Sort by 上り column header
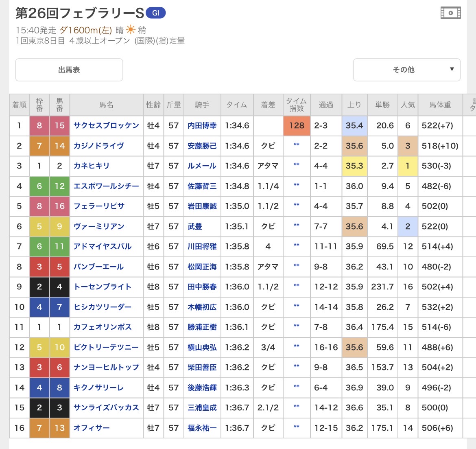This screenshot has width=476, height=449. (x=354, y=105)
